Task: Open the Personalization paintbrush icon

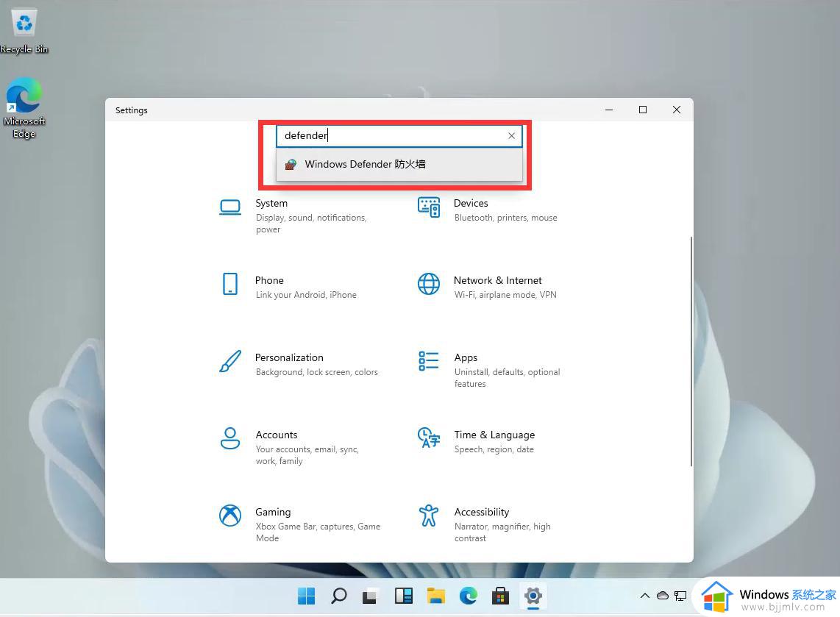Action: 230,362
